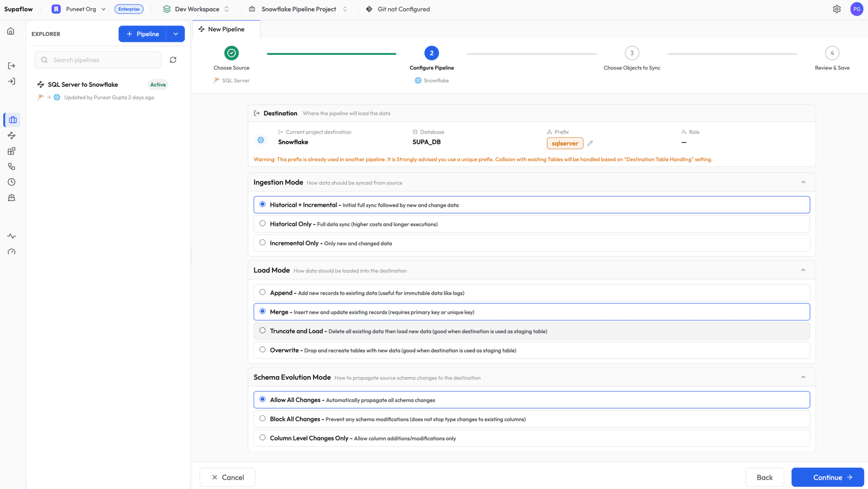Select Incremental Only ingestion mode
868x489 pixels.
click(x=263, y=242)
